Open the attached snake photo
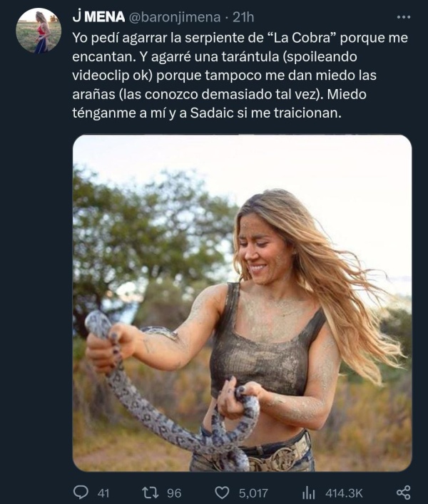 tap(242, 303)
